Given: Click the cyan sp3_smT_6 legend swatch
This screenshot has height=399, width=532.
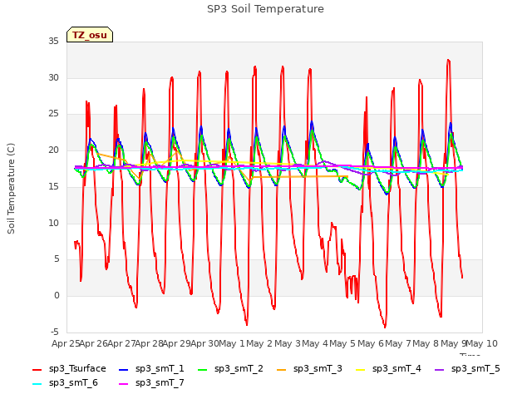Looking at the screenshot, I should (37, 384).
